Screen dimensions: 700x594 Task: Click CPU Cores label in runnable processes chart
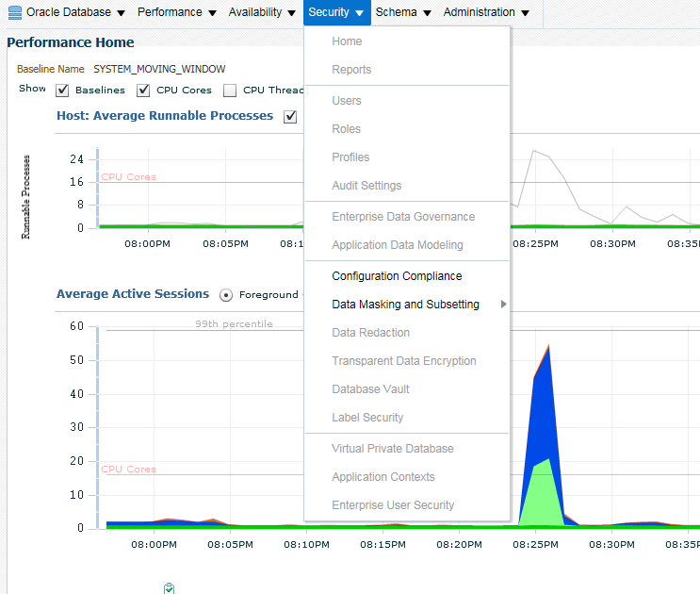pyautogui.click(x=128, y=177)
